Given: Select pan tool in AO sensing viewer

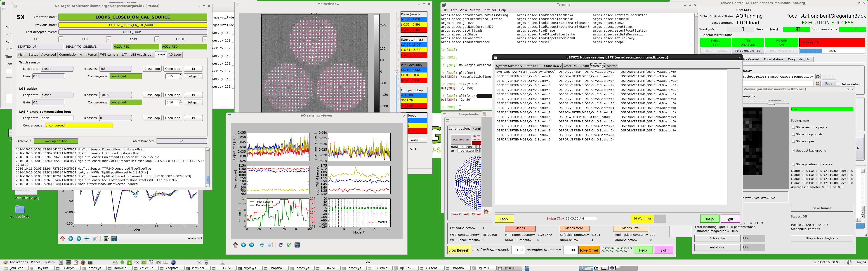Looking at the screenshot, I should click(x=262, y=245).
